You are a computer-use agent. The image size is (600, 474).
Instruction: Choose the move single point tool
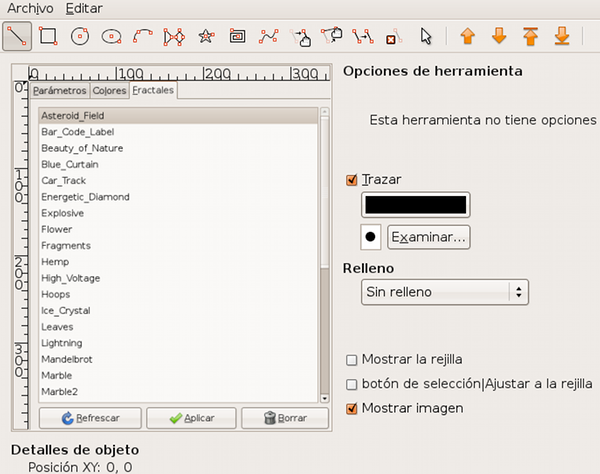tap(332, 36)
